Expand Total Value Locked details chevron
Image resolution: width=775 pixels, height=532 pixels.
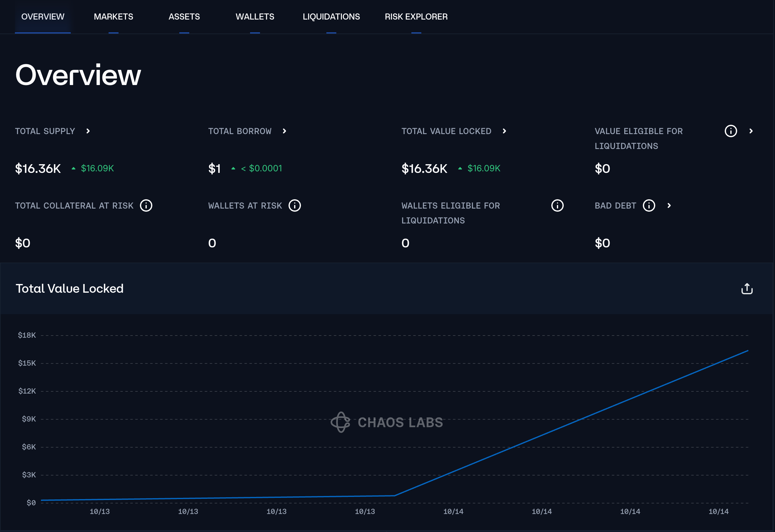pyautogui.click(x=504, y=131)
